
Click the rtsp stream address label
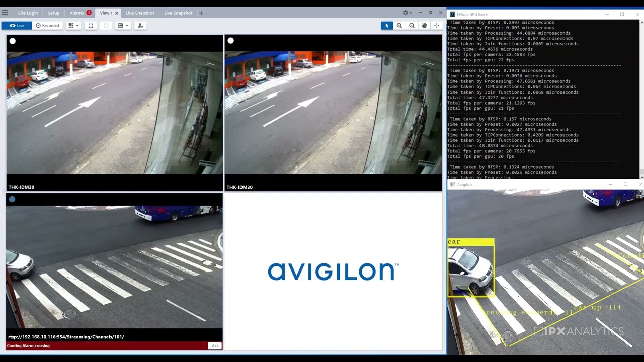[x=66, y=337]
